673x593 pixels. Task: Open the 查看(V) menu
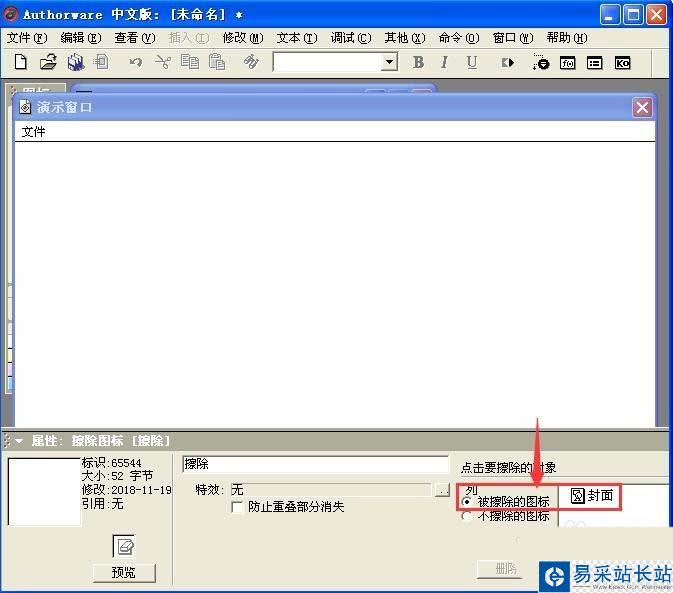tap(135, 38)
